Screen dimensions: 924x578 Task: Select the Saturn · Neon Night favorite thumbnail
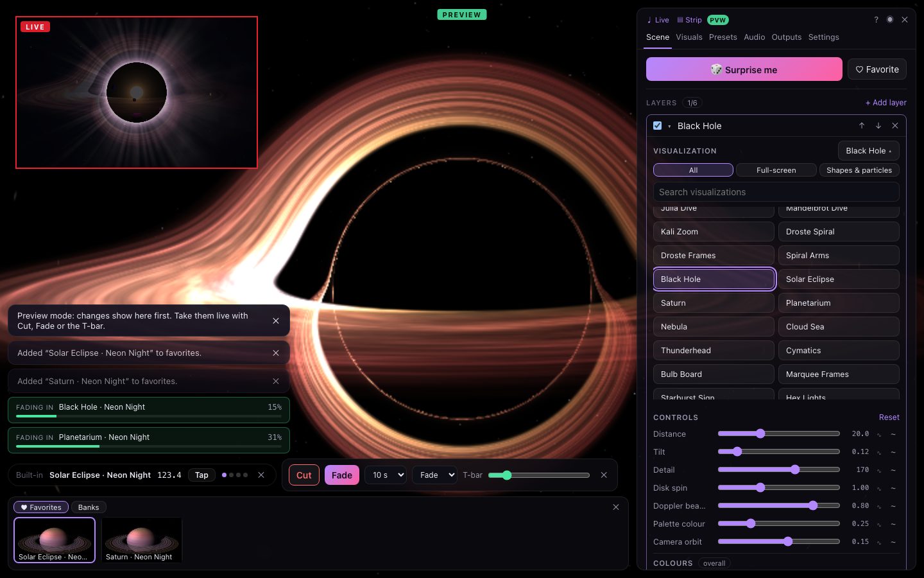[x=142, y=540]
